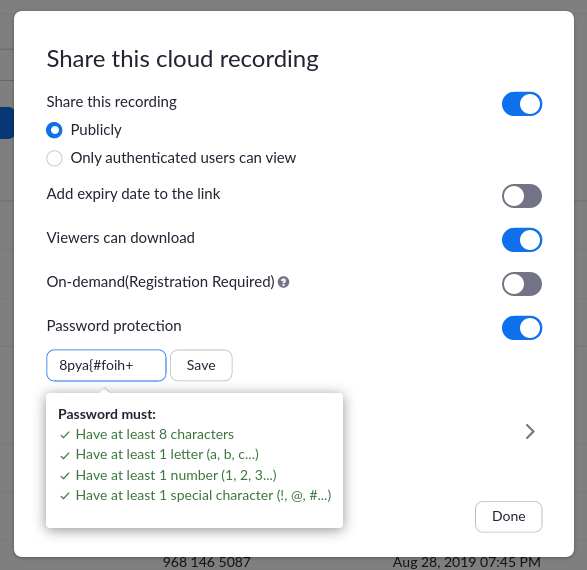Disable the Viewers can download switch

point(522,240)
